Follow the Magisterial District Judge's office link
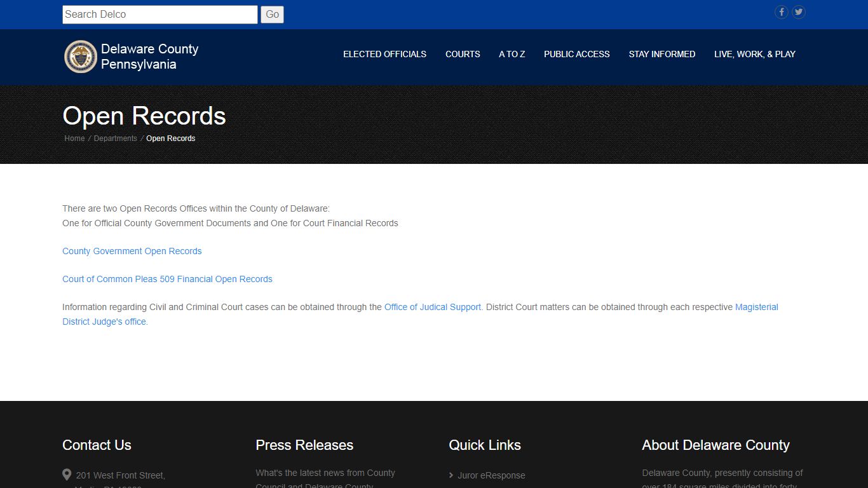This screenshot has width=868, height=488. [x=757, y=307]
